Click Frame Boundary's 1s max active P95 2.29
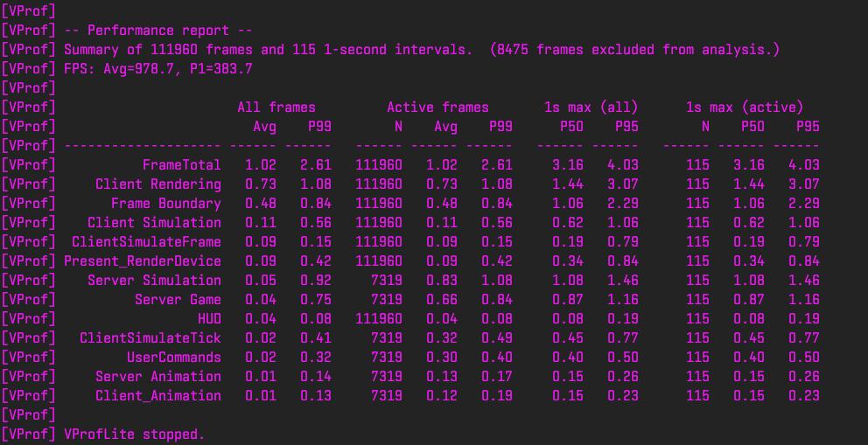868x445 pixels. click(x=804, y=204)
